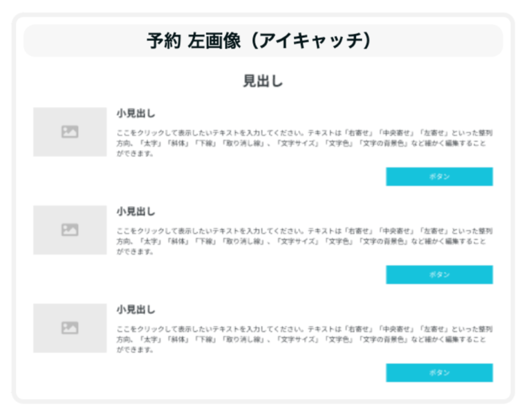Select the title banner 予約 左画像（アイキャッチ）
Screen dimensions: 529x420
[263, 41]
